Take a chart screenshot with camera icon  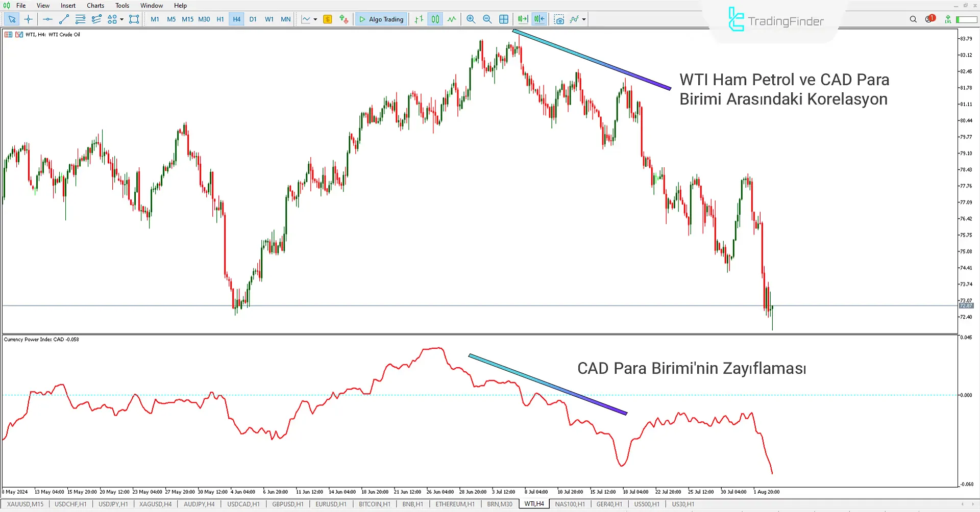pyautogui.click(x=559, y=19)
